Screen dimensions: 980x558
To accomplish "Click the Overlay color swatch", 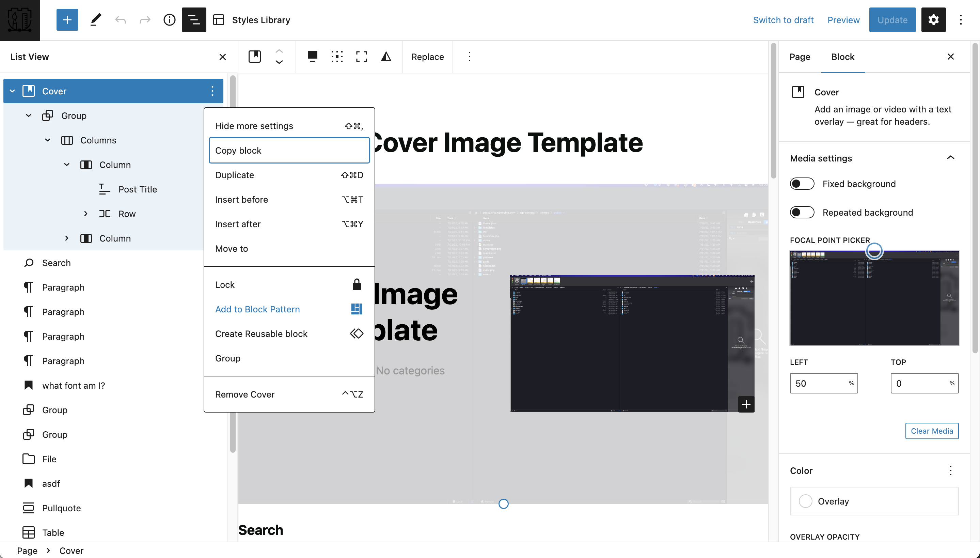I will click(x=805, y=501).
